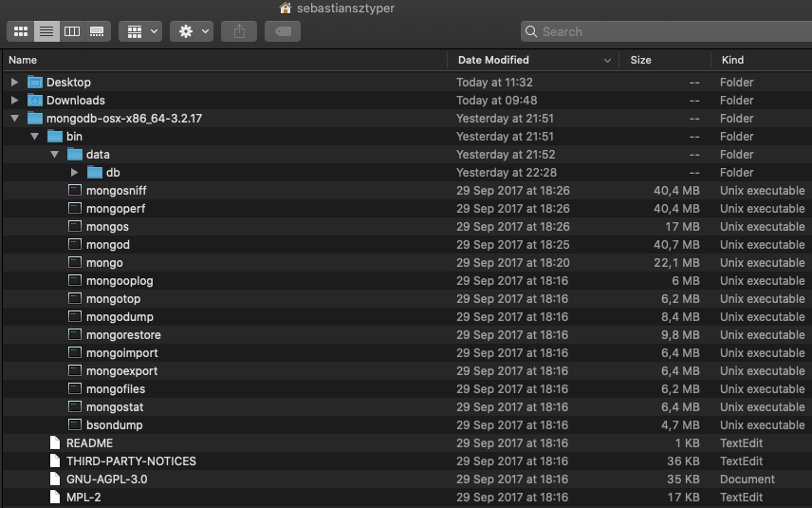This screenshot has width=812, height=508.
Task: Select the bin folder icon
Action: 55,137
